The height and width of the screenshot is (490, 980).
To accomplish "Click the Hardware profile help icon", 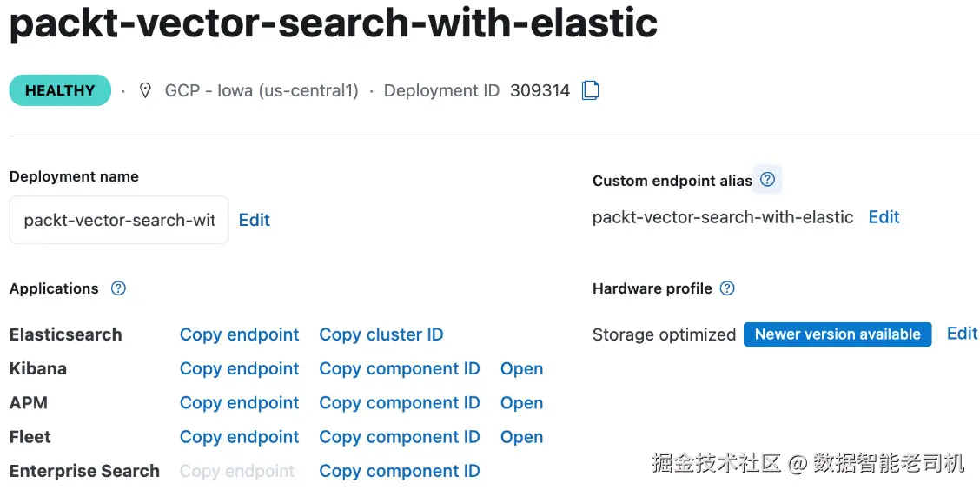I will (728, 288).
